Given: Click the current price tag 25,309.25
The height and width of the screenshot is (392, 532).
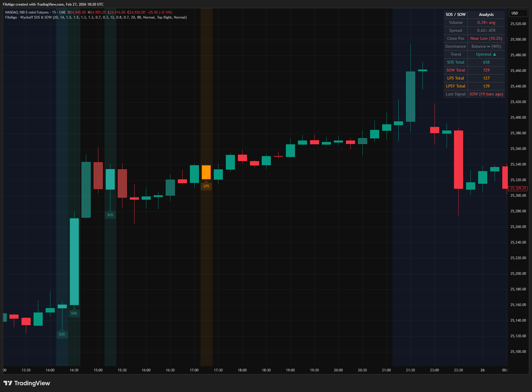Looking at the screenshot, I should click(x=518, y=188).
